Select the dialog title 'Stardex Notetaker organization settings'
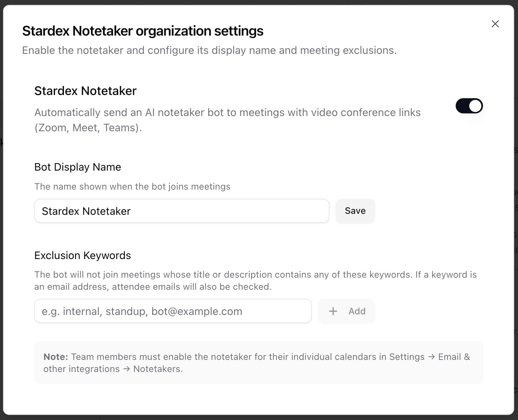This screenshot has width=518, height=420. coord(143,31)
